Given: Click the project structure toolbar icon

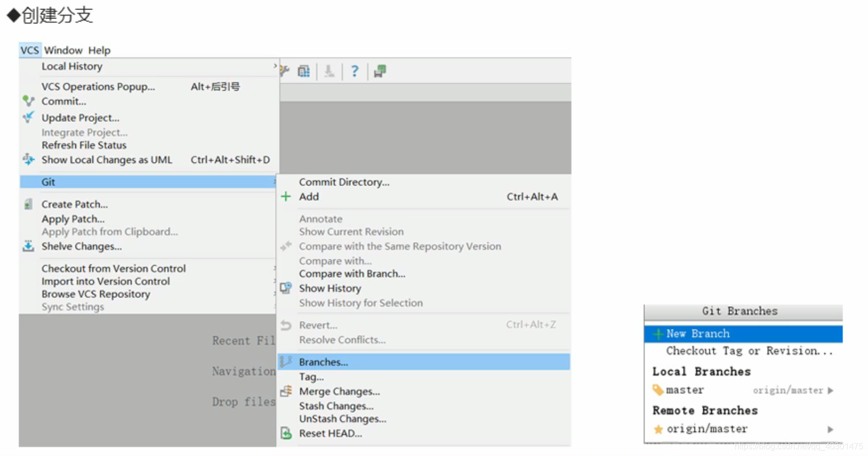Looking at the screenshot, I should click(304, 71).
